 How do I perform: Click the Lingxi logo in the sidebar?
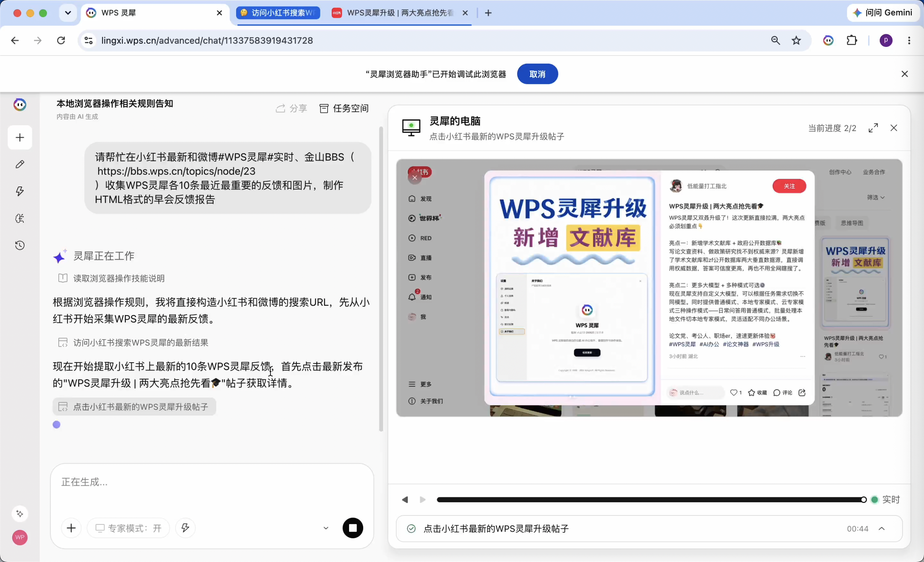(20, 105)
